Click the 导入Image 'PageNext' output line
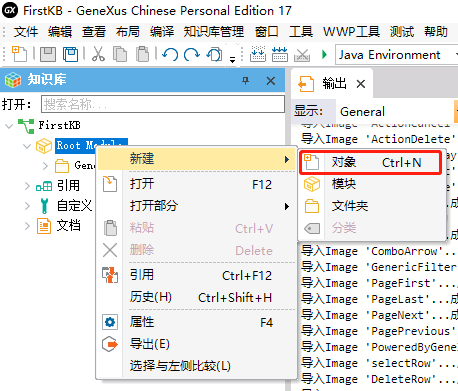Screen dimensions: 458x391 coord(379,315)
